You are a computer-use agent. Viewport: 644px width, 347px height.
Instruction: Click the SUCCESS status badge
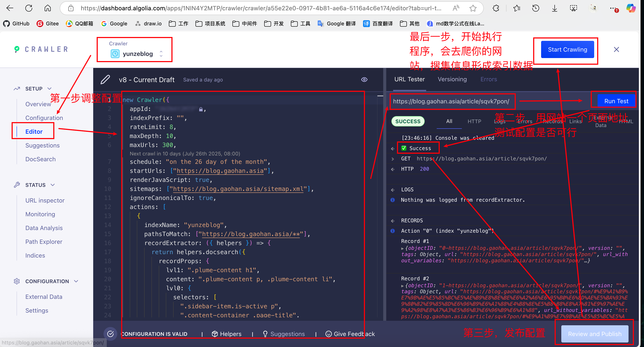408,121
